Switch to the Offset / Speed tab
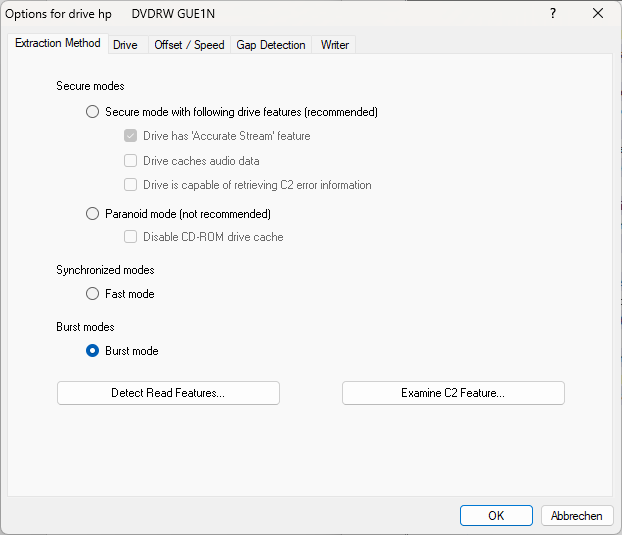Viewport: 622px width, 535px height. click(x=189, y=45)
